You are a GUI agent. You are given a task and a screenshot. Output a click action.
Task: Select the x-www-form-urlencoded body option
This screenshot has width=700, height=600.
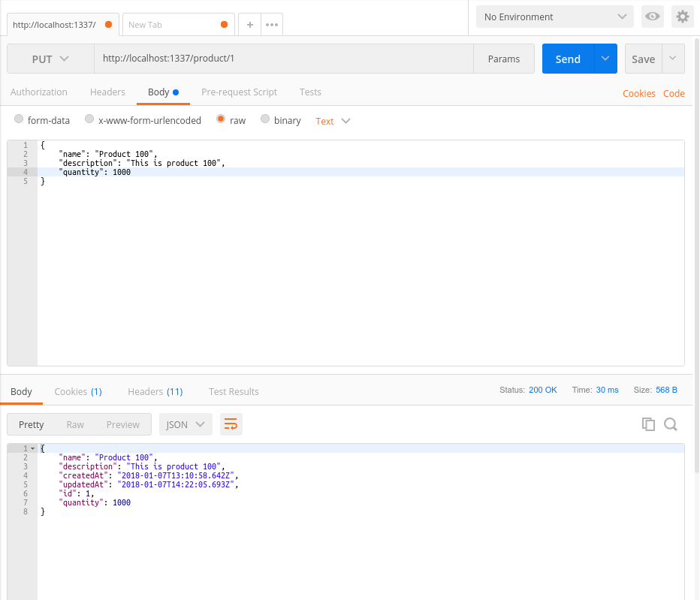pyautogui.click(x=89, y=119)
